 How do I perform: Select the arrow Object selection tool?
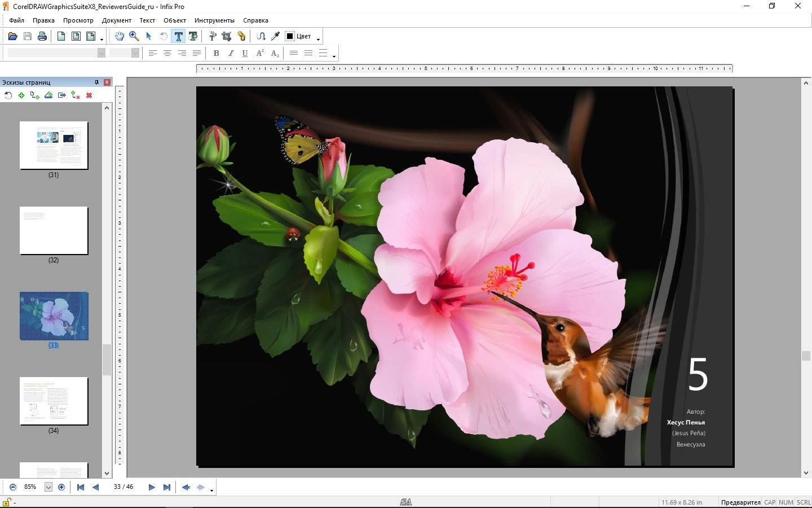[x=149, y=36]
